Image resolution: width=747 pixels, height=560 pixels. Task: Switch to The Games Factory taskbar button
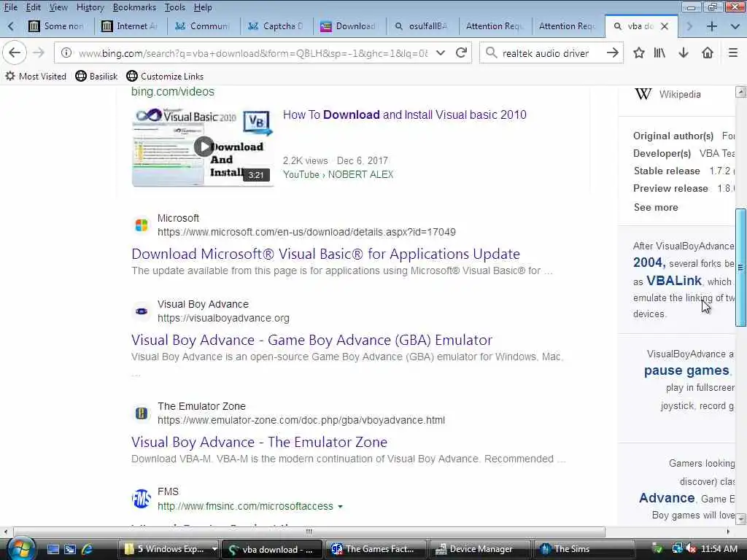click(376, 549)
